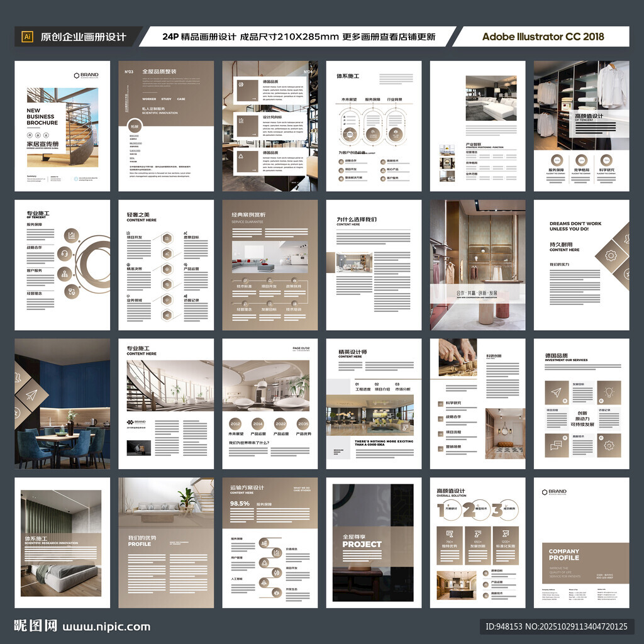The width and height of the screenshot is (644, 644).
Task: Click the 轻奢之美 page heading
Action: coord(138,214)
